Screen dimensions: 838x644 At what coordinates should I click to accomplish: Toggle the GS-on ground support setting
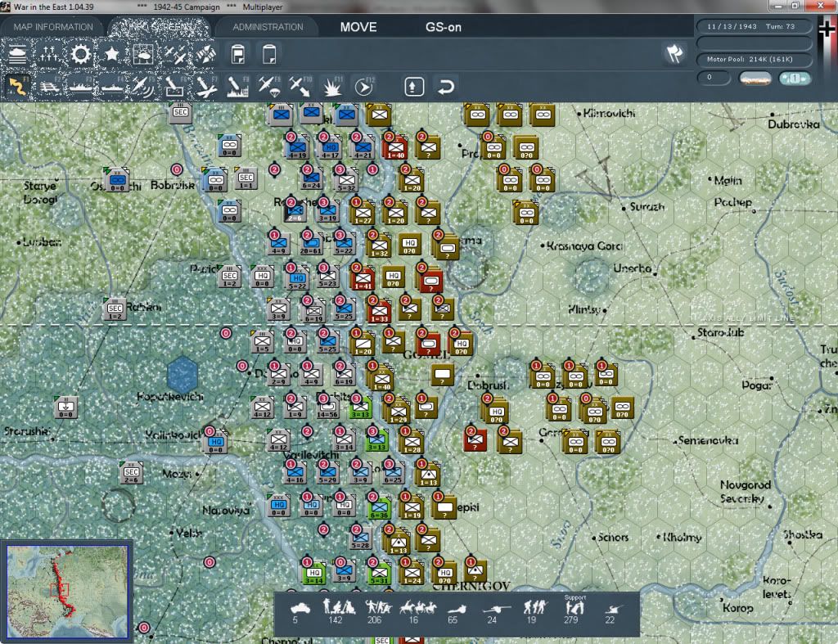(443, 27)
